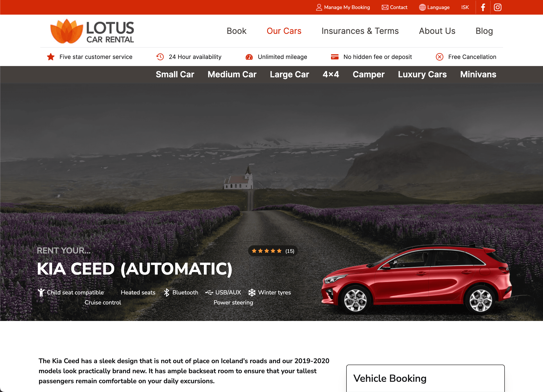Click the Cruise control feature text

[x=103, y=302]
